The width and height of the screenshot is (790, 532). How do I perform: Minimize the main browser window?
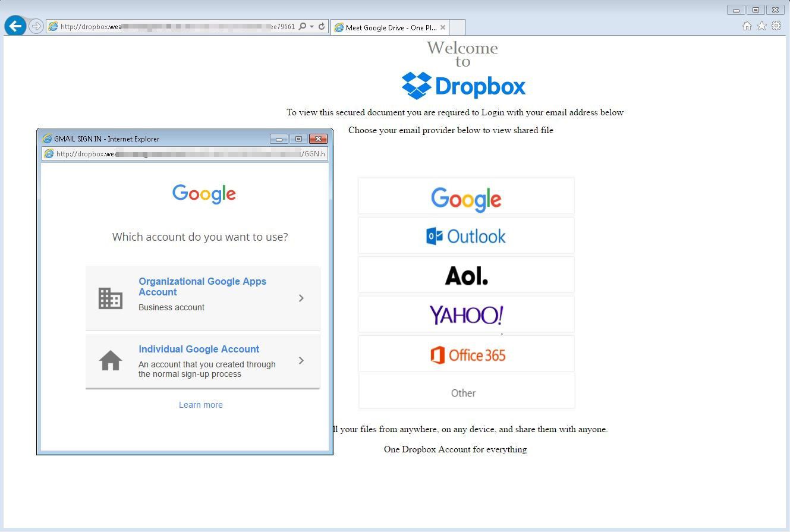pos(736,10)
